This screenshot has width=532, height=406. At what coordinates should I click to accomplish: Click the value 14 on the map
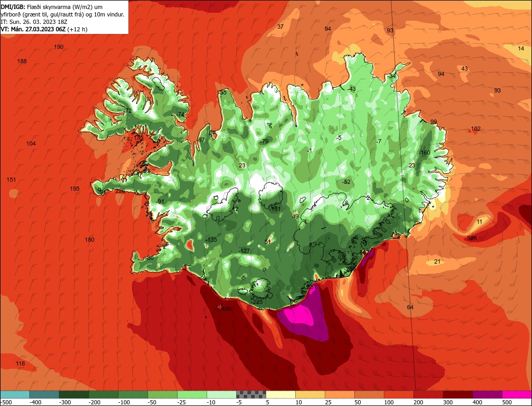[521, 48]
